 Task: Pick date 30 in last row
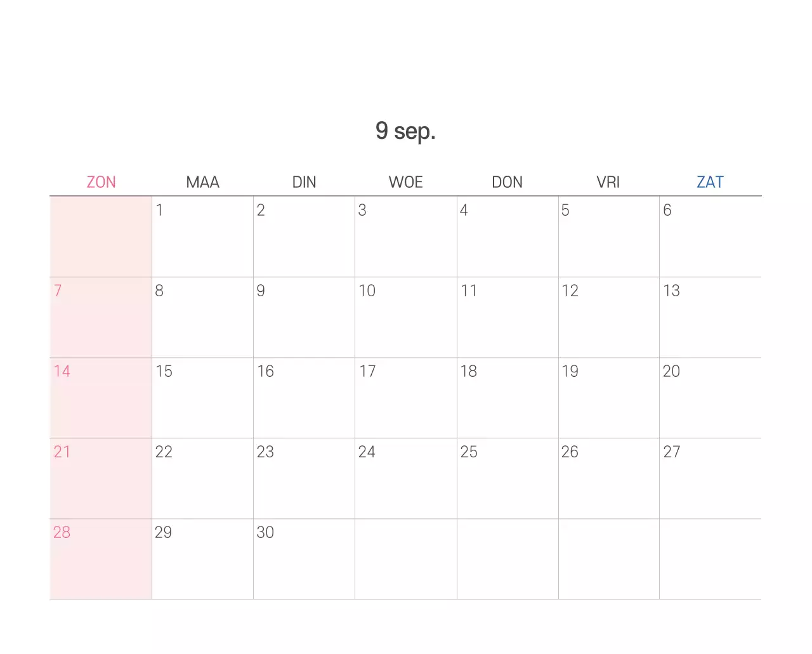pos(304,559)
